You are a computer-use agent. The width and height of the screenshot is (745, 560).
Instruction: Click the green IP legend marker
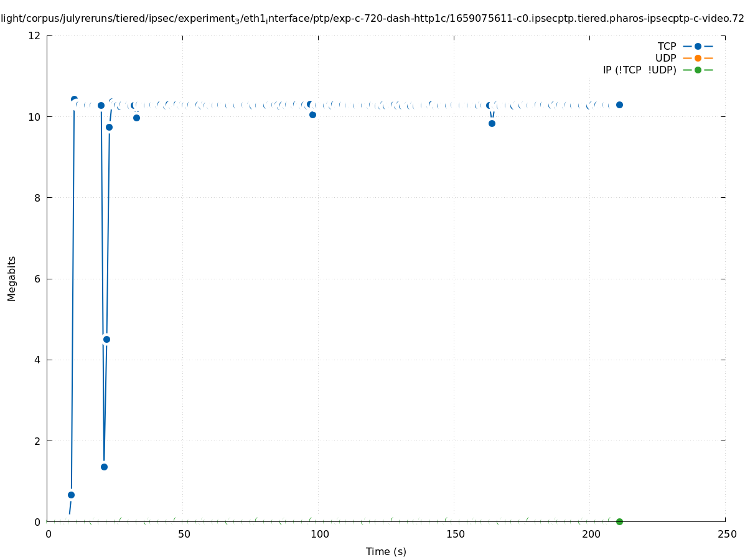point(698,70)
